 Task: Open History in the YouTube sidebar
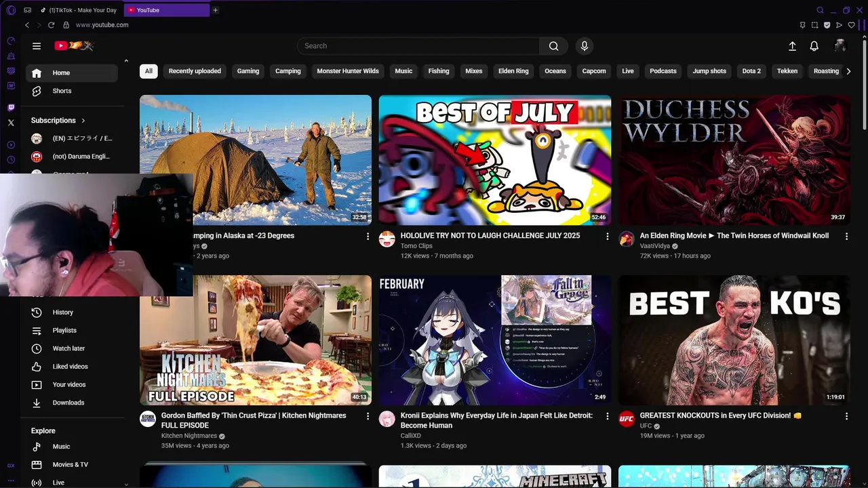(x=72, y=312)
